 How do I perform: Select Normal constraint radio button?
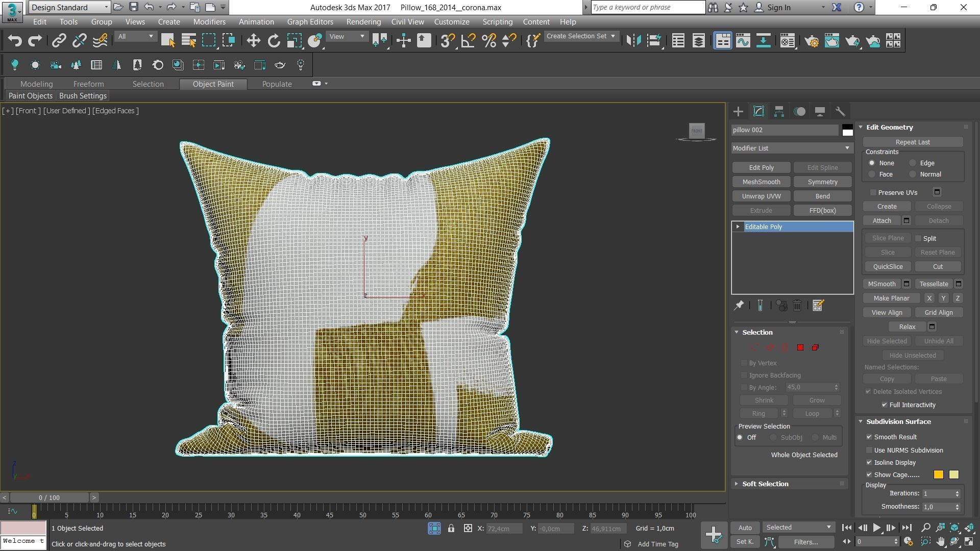tap(913, 174)
